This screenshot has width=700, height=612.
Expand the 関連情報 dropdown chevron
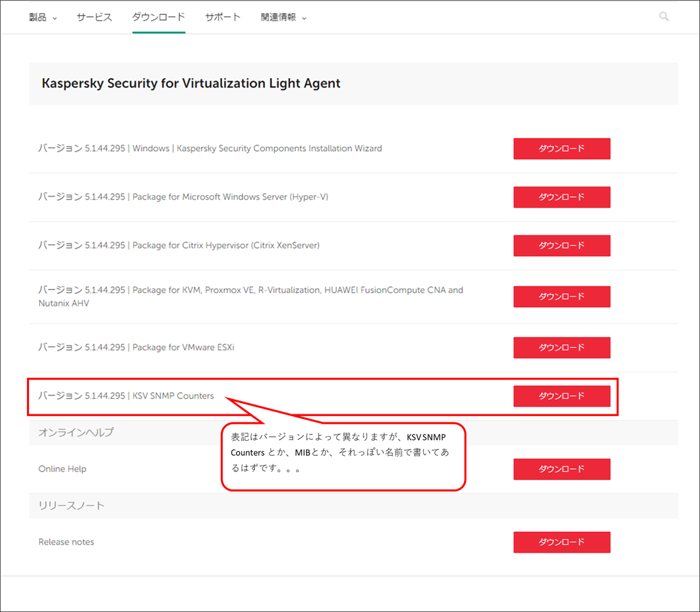(304, 18)
